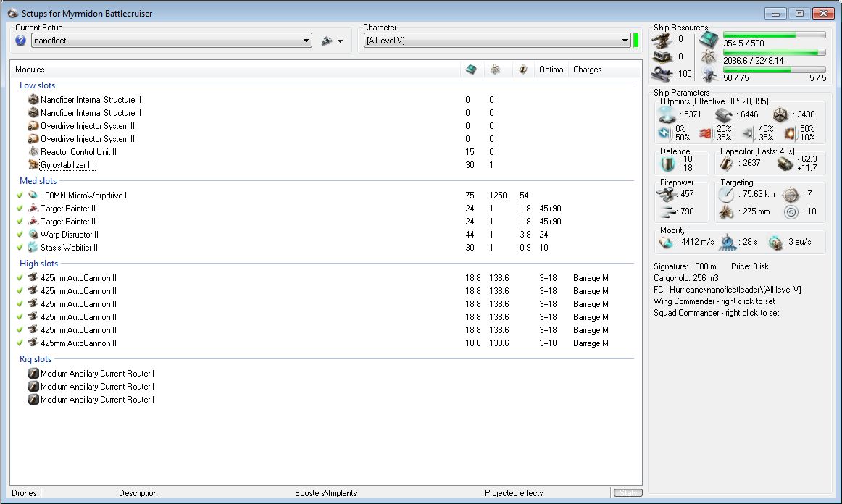Click the capacitor column header icon
This screenshot has height=504, width=842.
tap(522, 70)
